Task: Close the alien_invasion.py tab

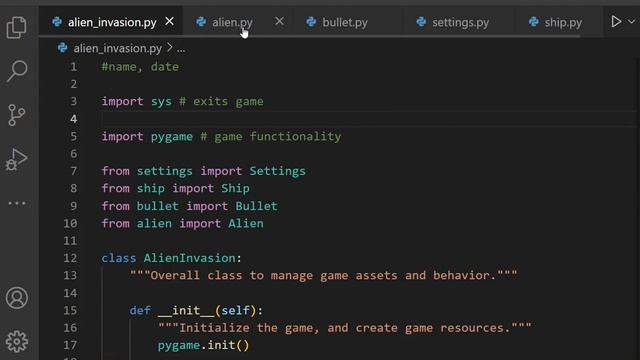Action: (x=169, y=21)
